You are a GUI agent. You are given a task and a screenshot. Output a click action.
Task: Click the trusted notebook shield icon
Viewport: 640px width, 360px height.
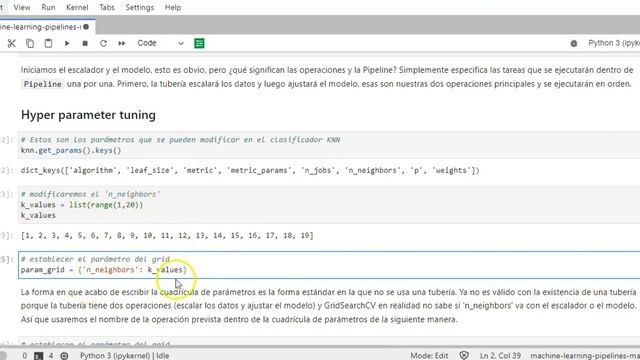[464, 356]
